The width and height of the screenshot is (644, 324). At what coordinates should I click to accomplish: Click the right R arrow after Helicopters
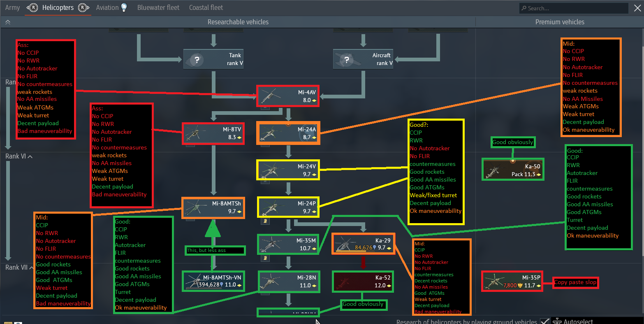click(x=83, y=8)
